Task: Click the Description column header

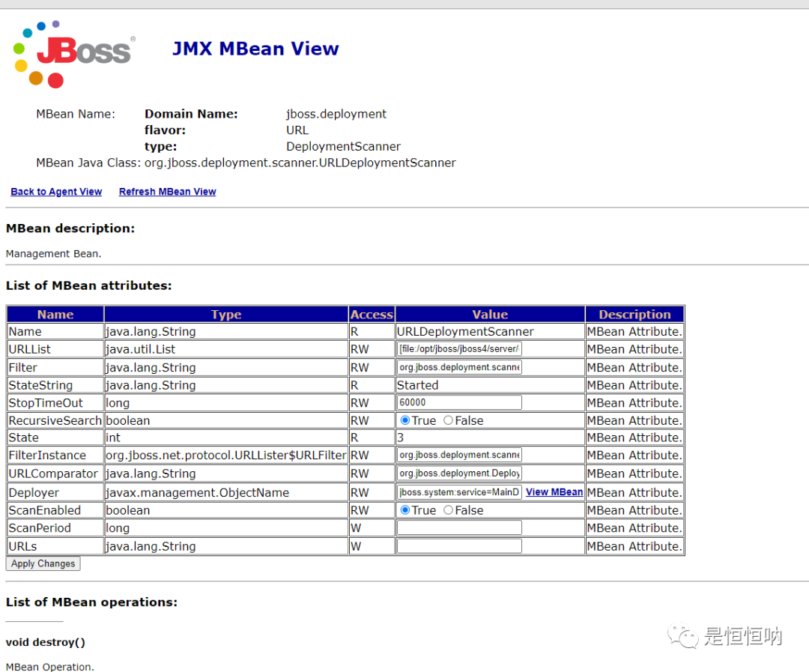Action: coord(634,315)
